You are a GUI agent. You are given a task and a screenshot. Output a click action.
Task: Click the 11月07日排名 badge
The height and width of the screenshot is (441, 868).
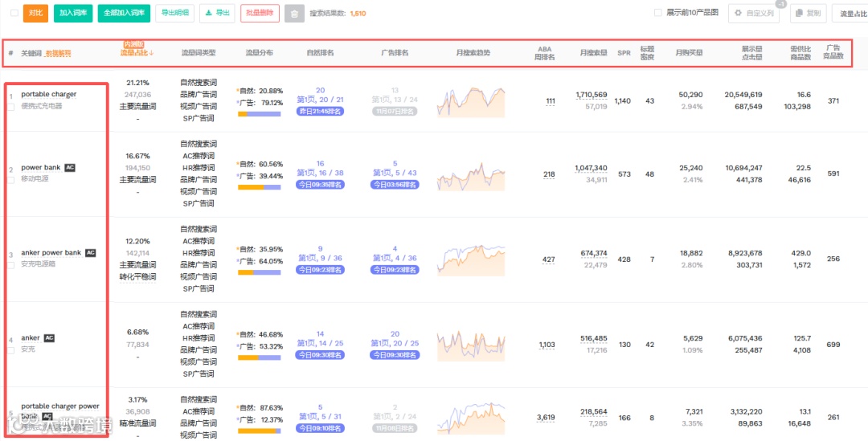(395, 111)
